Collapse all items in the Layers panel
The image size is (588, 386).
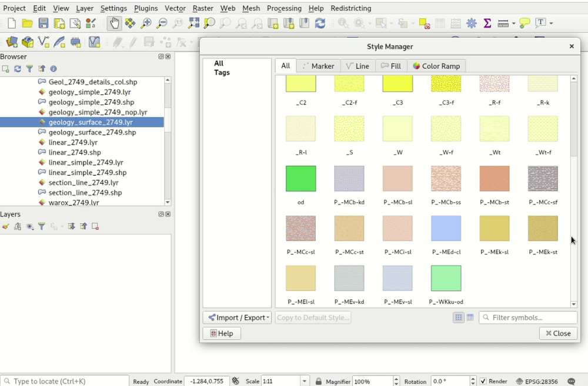click(x=84, y=227)
